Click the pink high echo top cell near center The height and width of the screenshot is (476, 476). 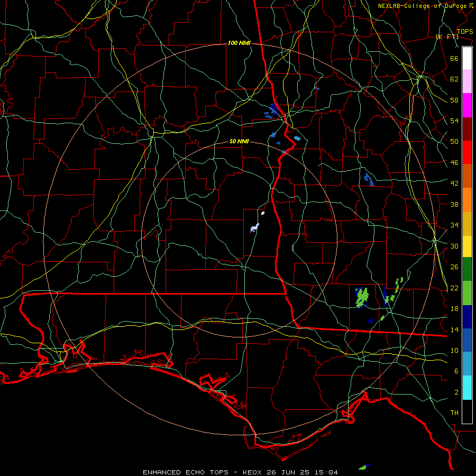tap(254, 227)
